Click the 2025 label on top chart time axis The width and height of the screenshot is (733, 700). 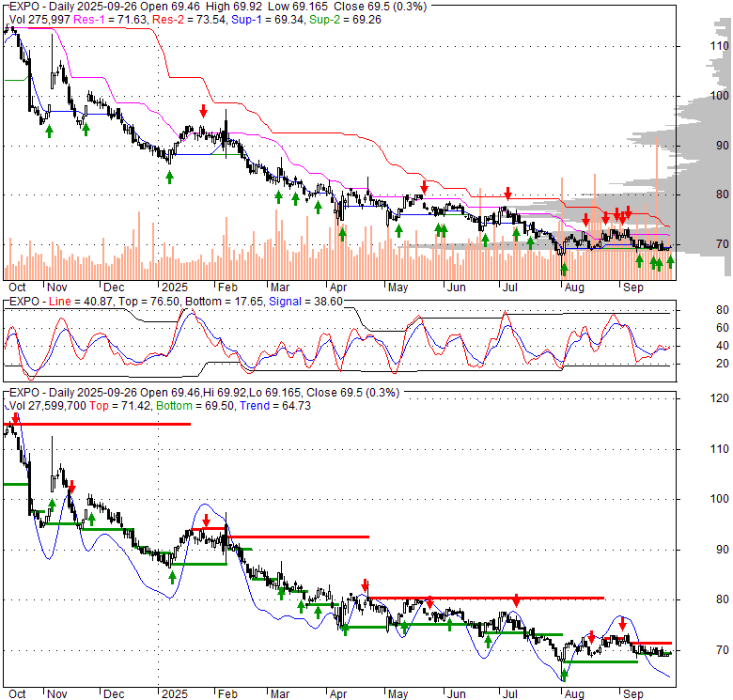[175, 288]
